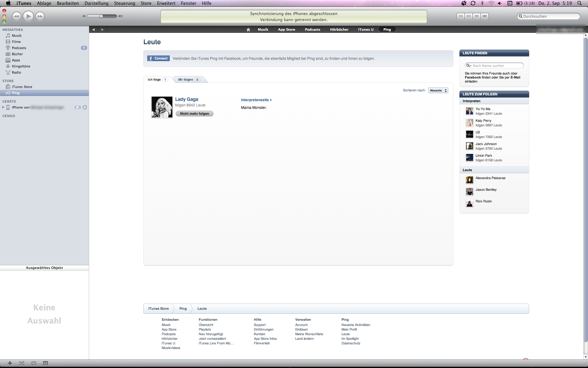The image size is (588, 368).
Task: Open iTunes Store in the sidebar
Action: coord(44,87)
